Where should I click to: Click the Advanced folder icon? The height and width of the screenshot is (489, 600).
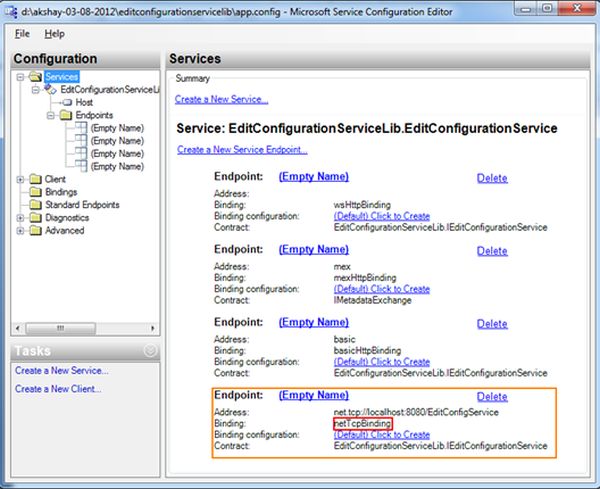pos(35,230)
